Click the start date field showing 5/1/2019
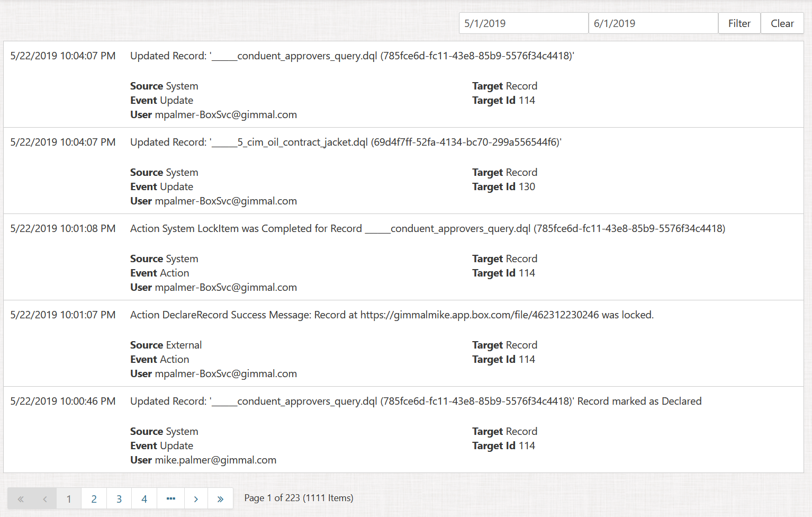 pyautogui.click(x=523, y=23)
